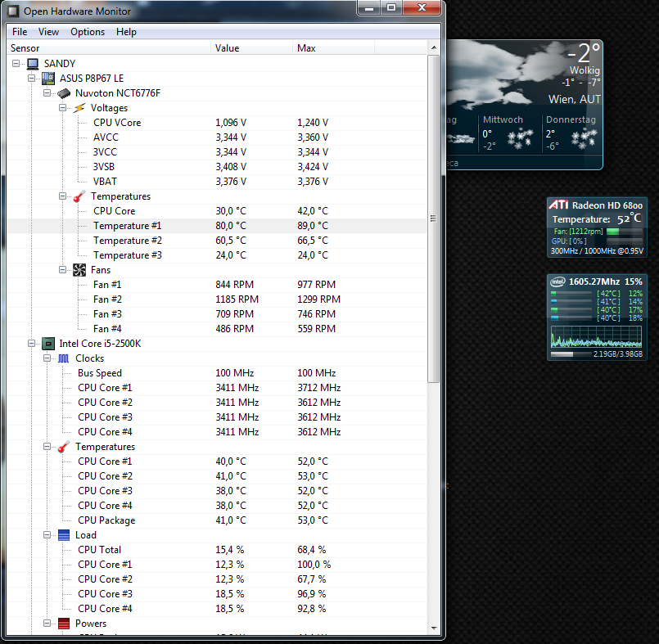Collapse the Powers group

click(x=47, y=624)
